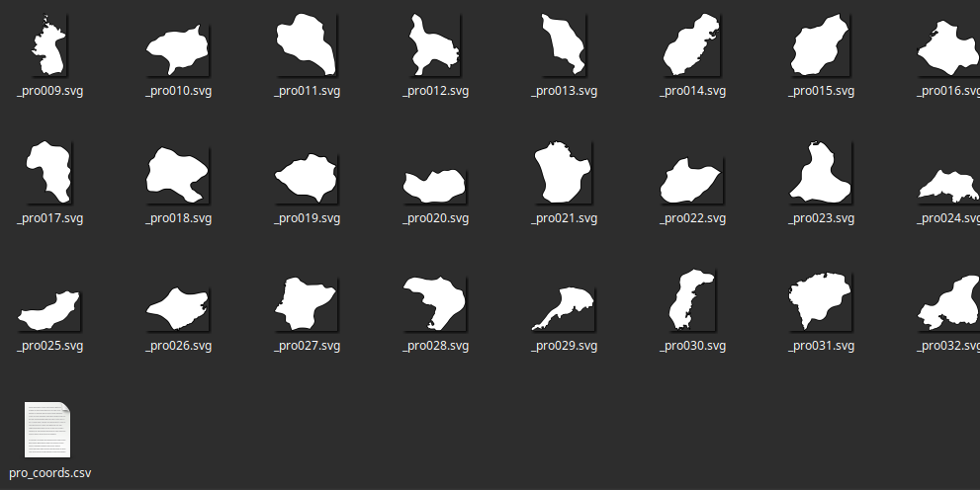Click the _pro010.svg shape icon

click(178, 50)
